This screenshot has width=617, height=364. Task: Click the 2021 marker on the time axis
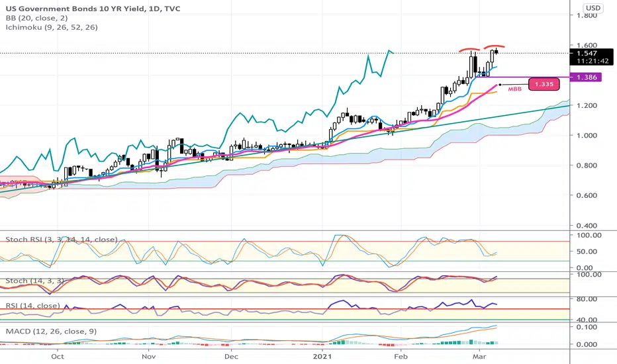[322, 357]
